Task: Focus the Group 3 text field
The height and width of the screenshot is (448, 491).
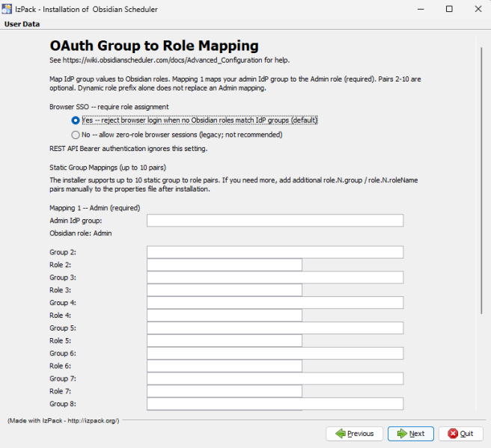Action: 275,277
